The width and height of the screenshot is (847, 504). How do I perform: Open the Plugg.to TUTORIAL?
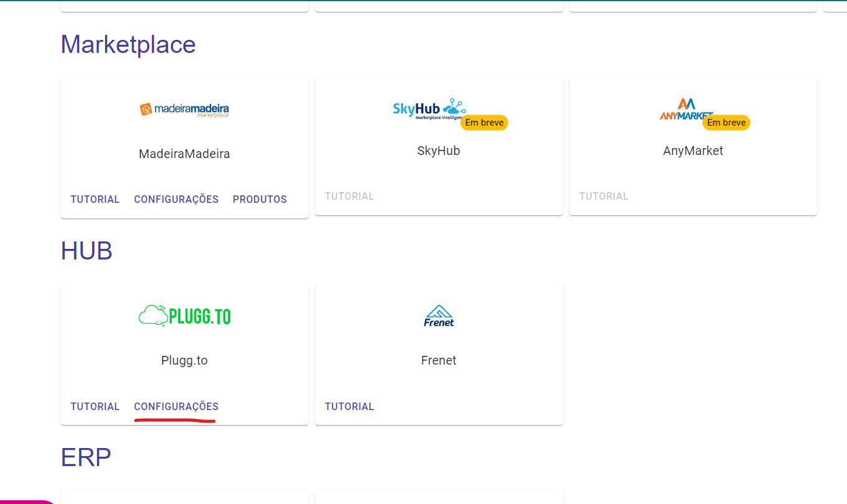tap(95, 406)
